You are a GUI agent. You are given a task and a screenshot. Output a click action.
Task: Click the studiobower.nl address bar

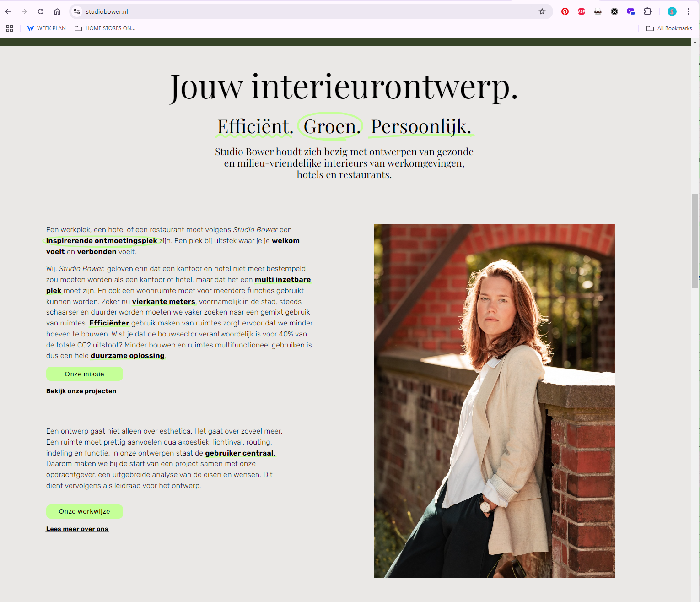(307, 11)
